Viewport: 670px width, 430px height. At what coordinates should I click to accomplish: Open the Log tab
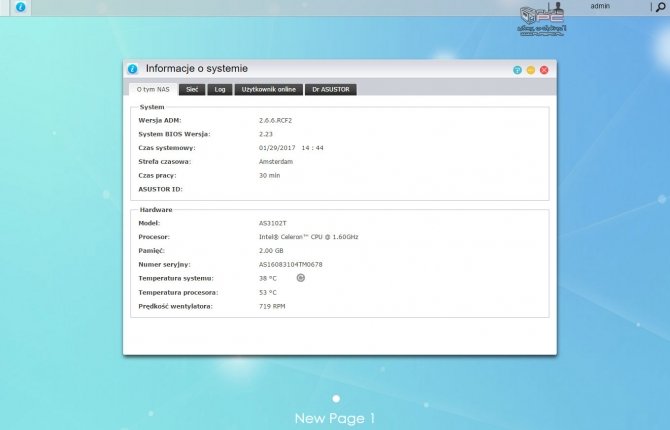pyautogui.click(x=220, y=89)
